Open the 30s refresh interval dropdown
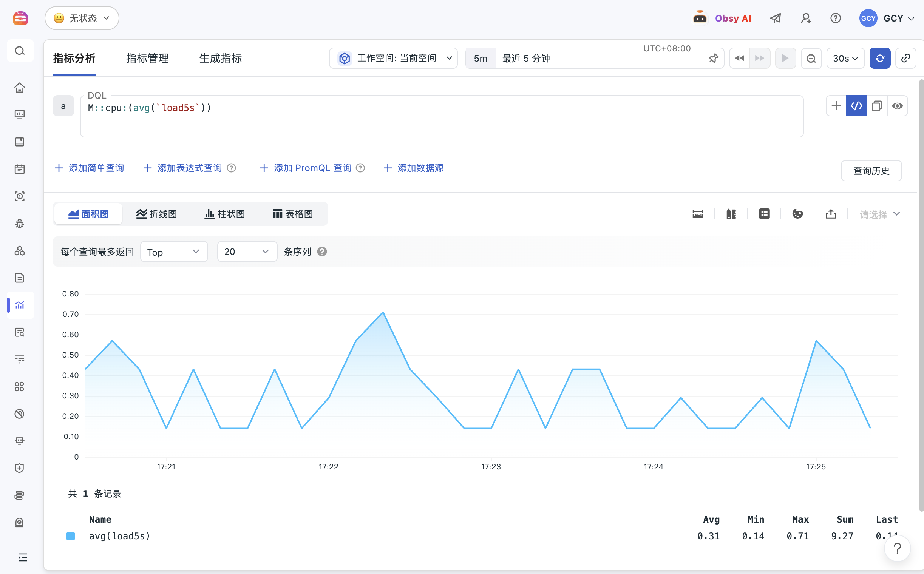 845,58
